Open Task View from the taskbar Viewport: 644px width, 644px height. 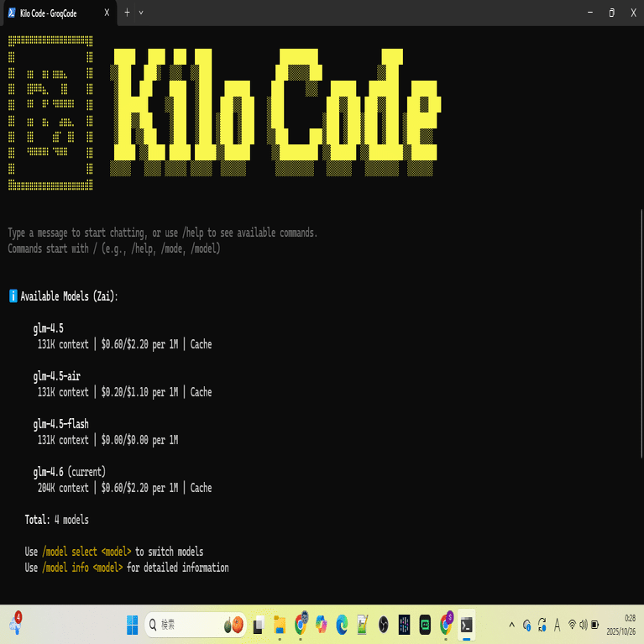(259, 625)
